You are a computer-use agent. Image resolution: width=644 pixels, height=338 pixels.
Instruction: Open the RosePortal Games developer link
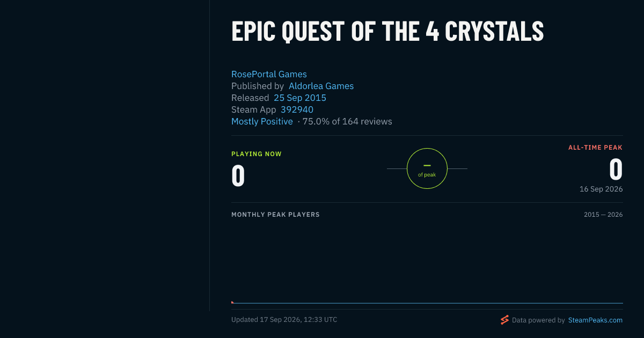coord(269,74)
